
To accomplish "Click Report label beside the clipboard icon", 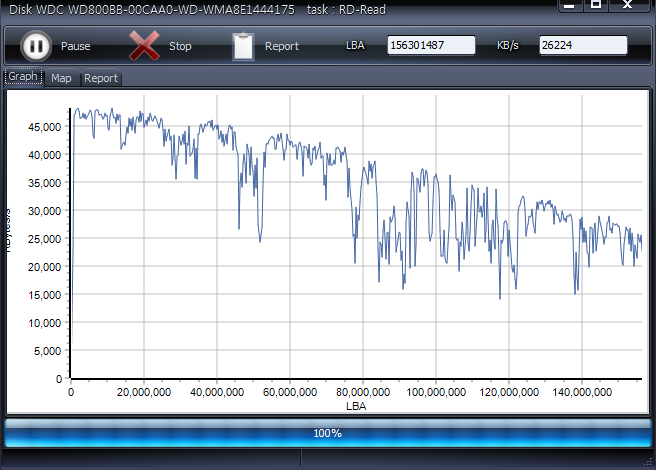I will pyautogui.click(x=281, y=47).
